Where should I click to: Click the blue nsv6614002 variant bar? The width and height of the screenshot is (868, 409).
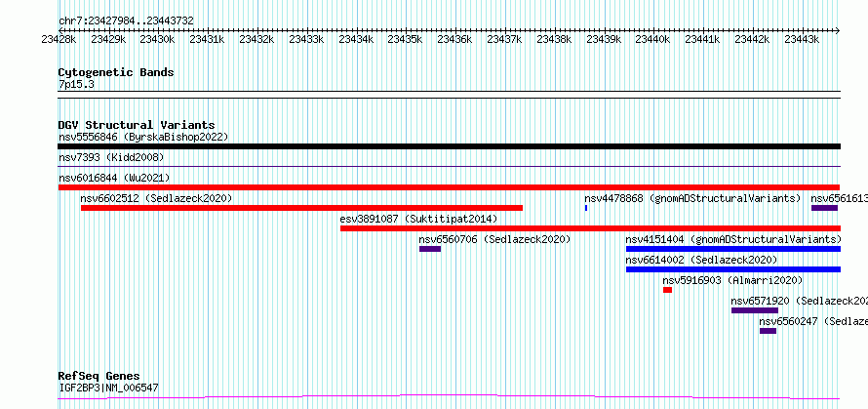[x=733, y=269]
